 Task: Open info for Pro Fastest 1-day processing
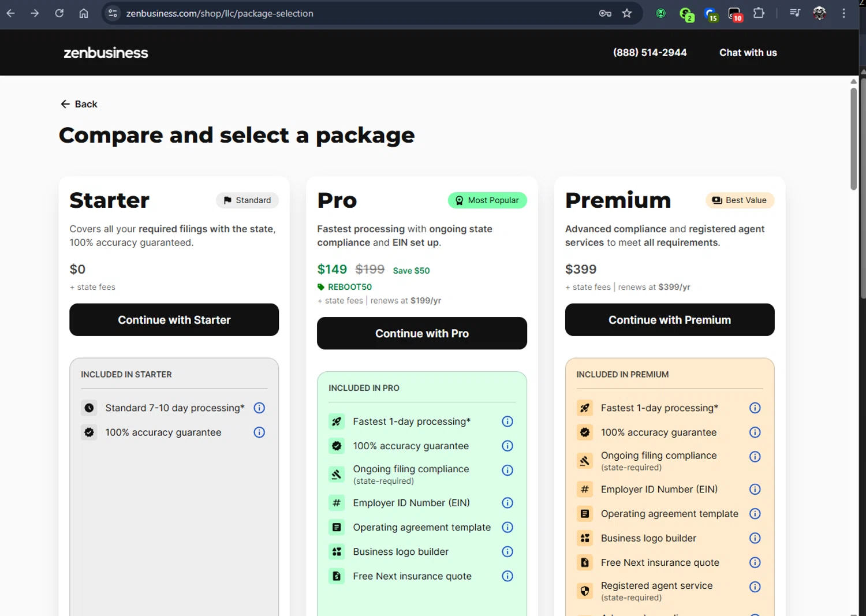(x=507, y=421)
